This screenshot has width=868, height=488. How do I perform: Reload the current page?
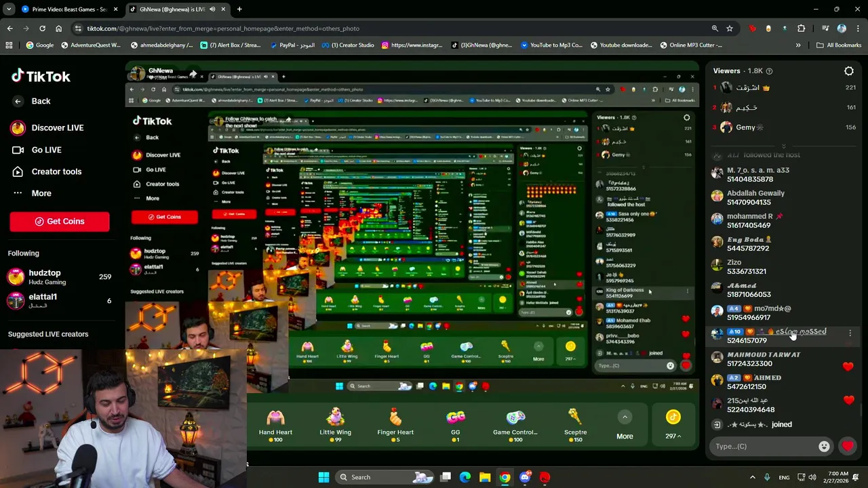(x=42, y=28)
